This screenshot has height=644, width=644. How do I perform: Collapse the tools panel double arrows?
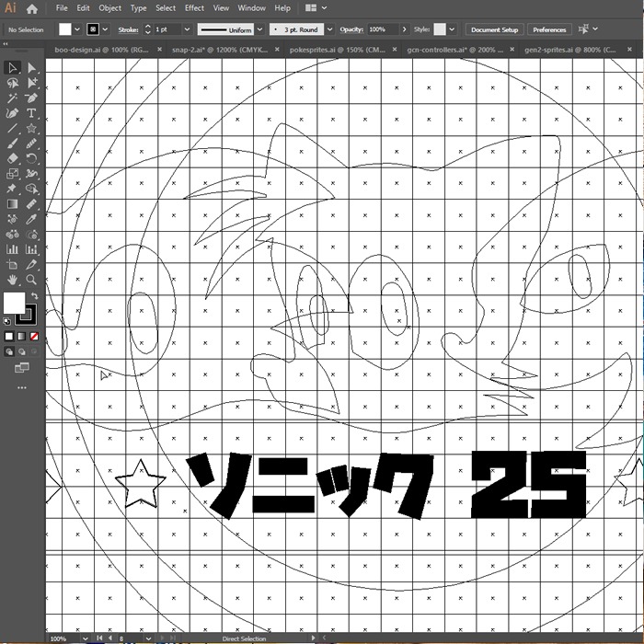[6, 43]
